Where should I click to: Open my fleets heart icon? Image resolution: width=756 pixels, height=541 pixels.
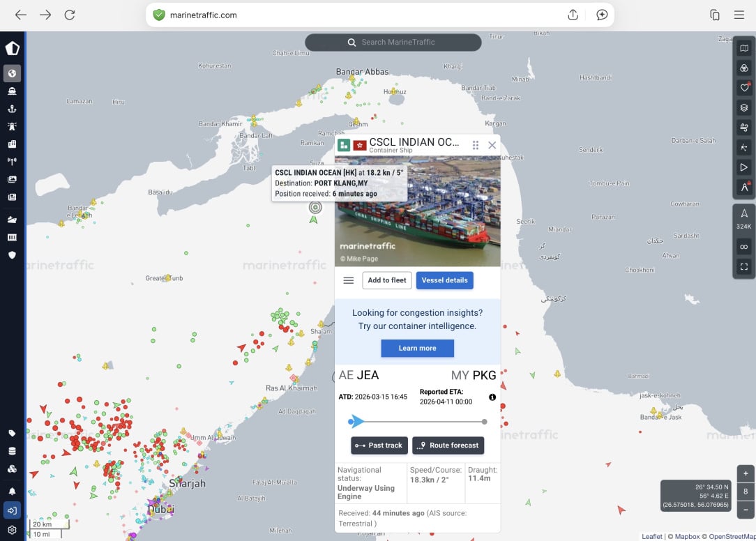coord(744,88)
